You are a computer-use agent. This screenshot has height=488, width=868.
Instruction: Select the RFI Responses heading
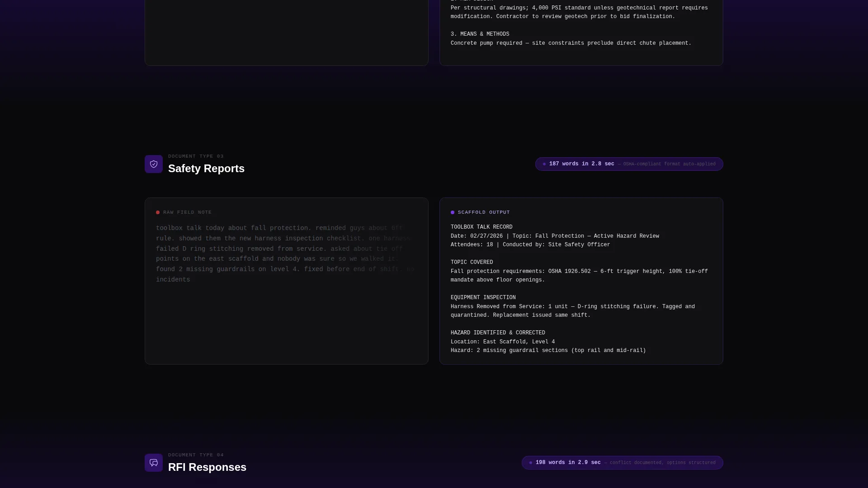point(207,467)
